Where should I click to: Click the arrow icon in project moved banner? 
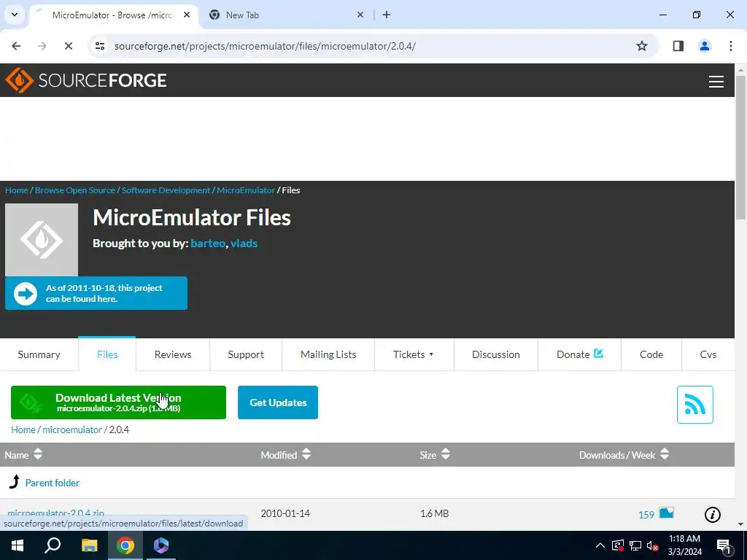26,293
